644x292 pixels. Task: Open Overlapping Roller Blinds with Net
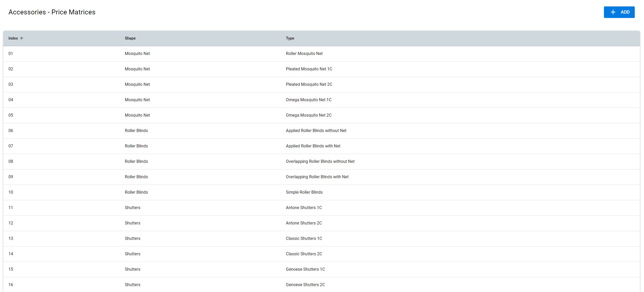(317, 177)
